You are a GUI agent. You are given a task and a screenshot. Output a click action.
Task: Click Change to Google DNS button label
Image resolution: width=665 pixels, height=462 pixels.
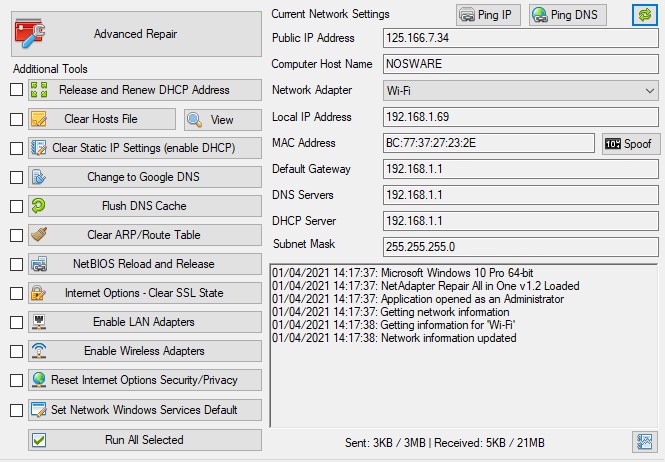(x=143, y=177)
